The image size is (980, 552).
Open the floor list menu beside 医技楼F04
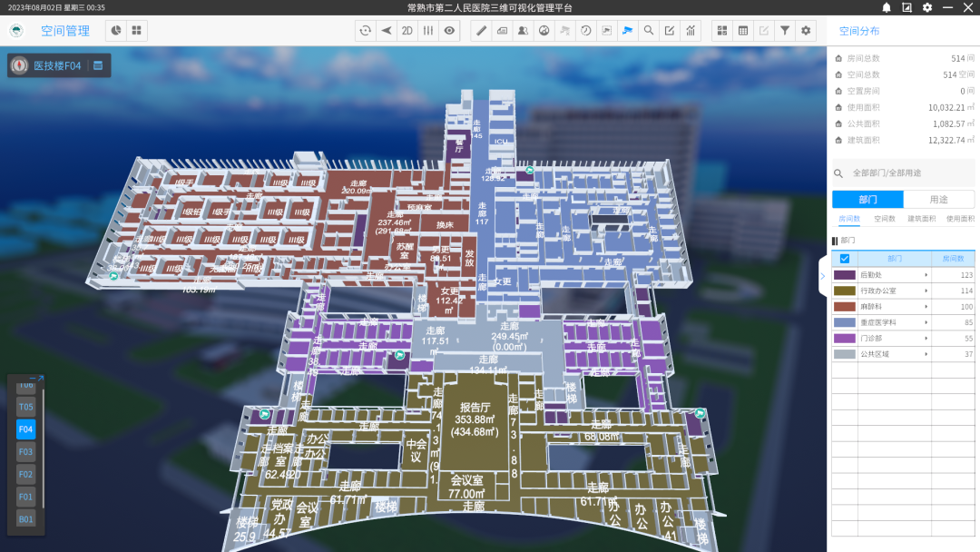[98, 65]
